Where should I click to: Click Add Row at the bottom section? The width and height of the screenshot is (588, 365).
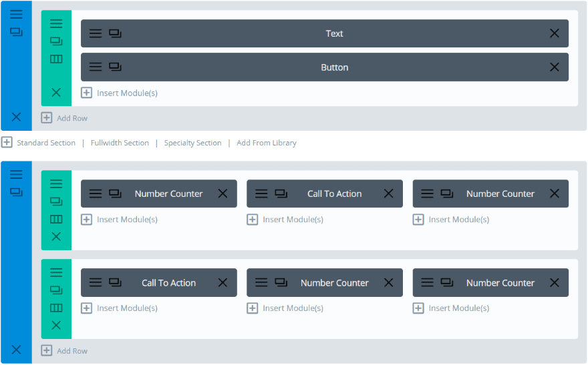64,351
